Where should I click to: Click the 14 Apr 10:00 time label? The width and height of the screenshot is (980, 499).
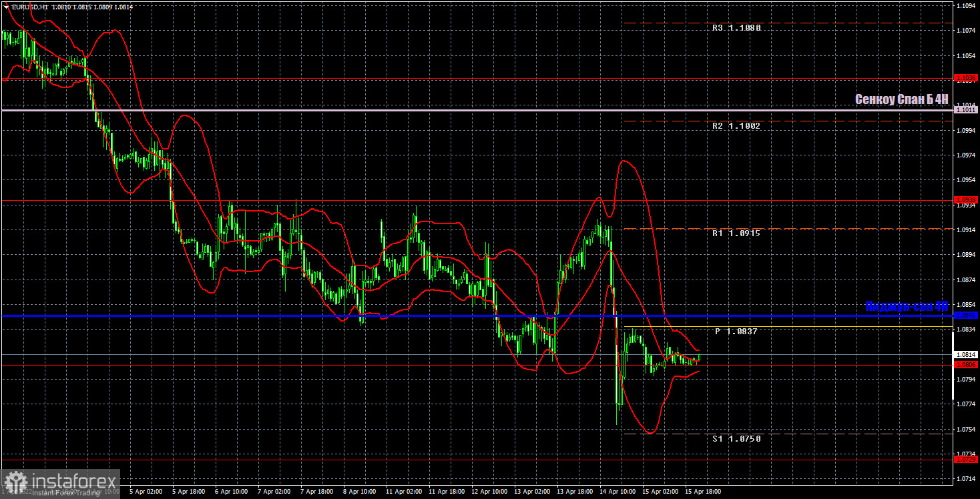(618, 491)
